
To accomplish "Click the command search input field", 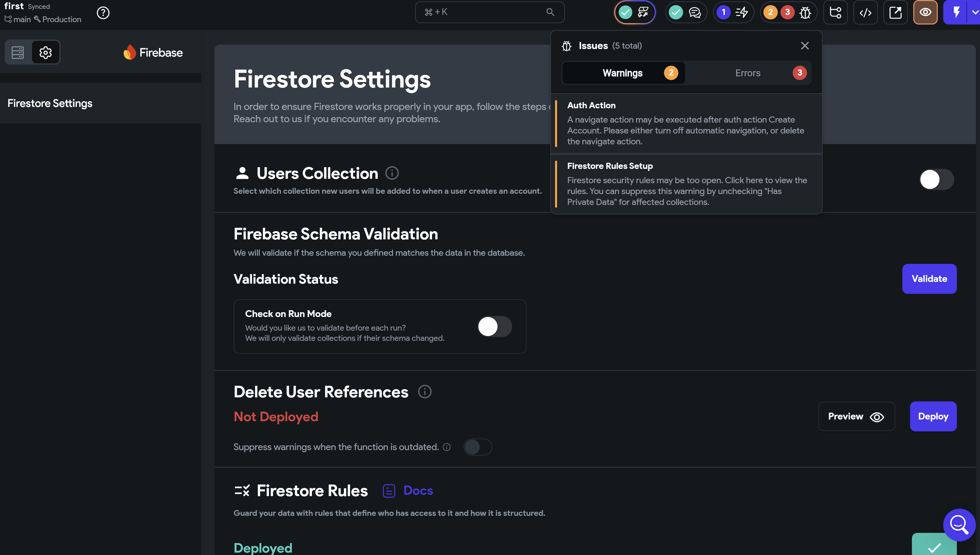I will [489, 12].
